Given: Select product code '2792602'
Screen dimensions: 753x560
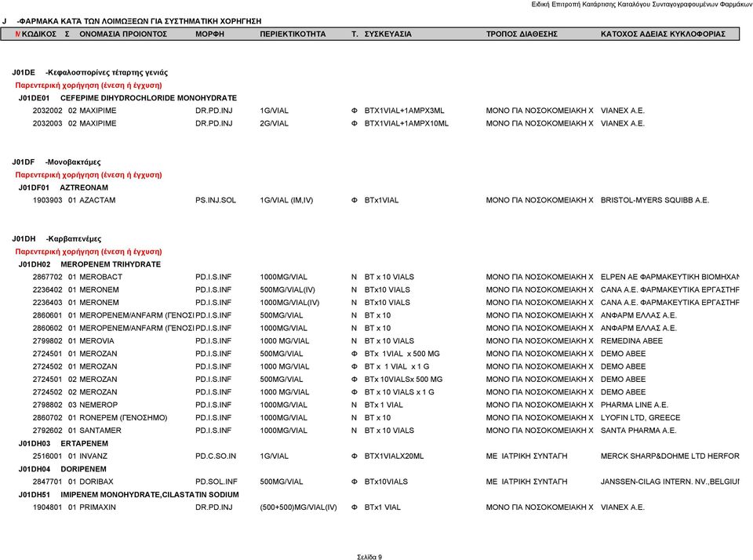Looking at the screenshot, I should (x=48, y=431).
